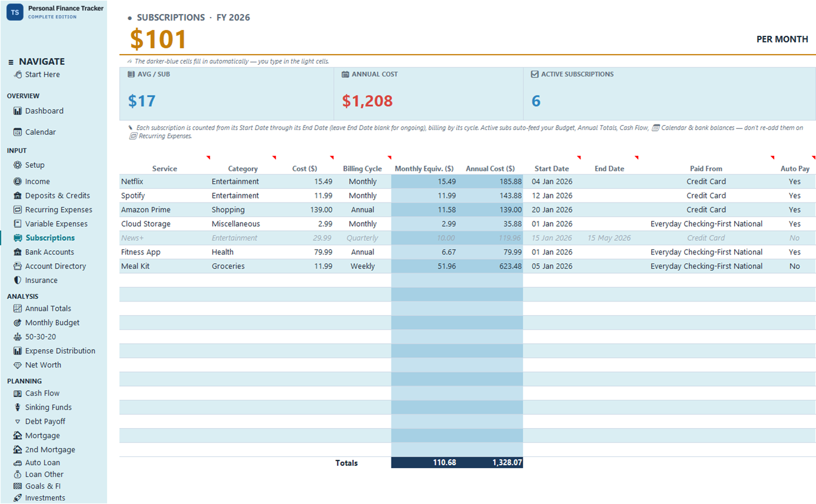Click the Annual Totals icon

click(18, 309)
